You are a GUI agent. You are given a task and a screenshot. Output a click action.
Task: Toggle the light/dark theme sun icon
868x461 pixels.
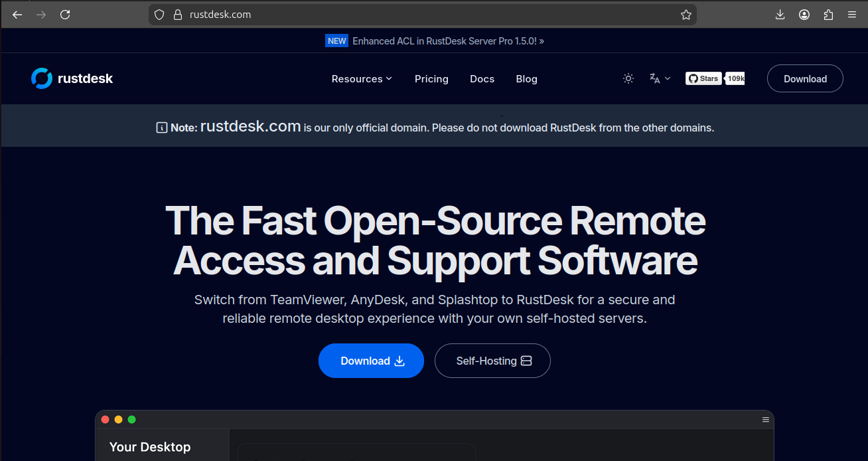pos(628,78)
